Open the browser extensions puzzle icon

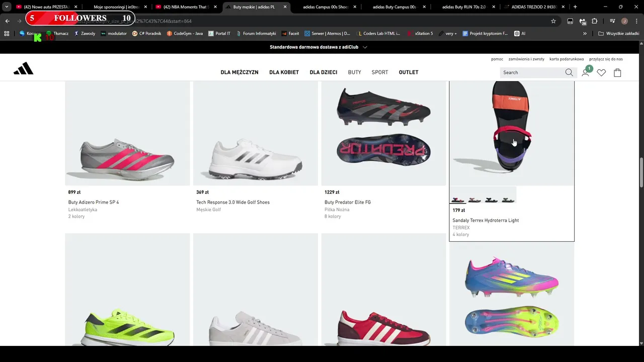pyautogui.click(x=595, y=21)
